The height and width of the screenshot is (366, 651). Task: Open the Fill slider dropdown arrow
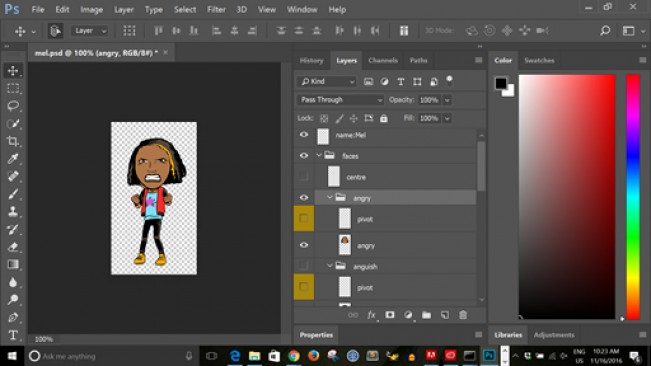tap(447, 119)
